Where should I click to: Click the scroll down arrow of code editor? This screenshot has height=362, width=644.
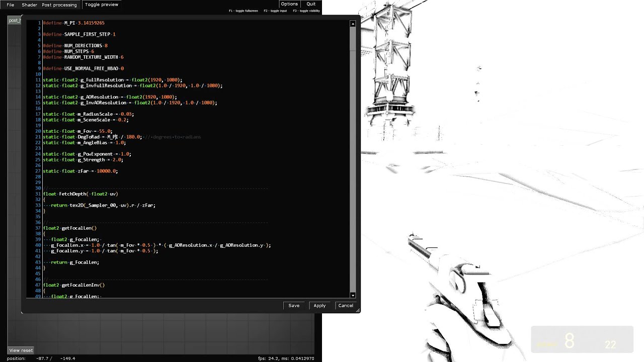click(353, 295)
